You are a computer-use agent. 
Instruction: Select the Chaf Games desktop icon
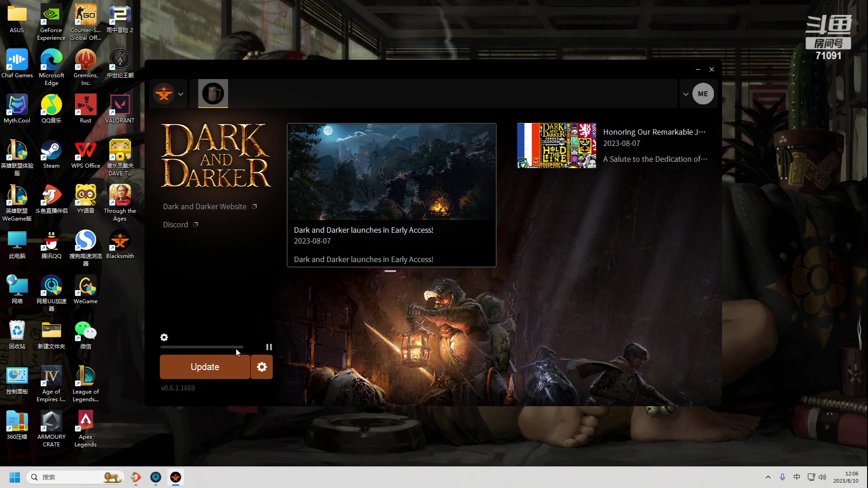coord(17,64)
